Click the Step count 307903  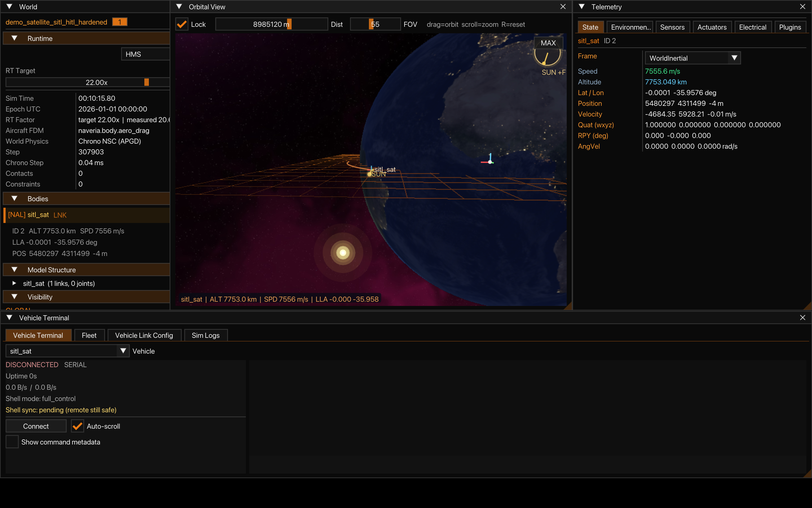coord(91,152)
